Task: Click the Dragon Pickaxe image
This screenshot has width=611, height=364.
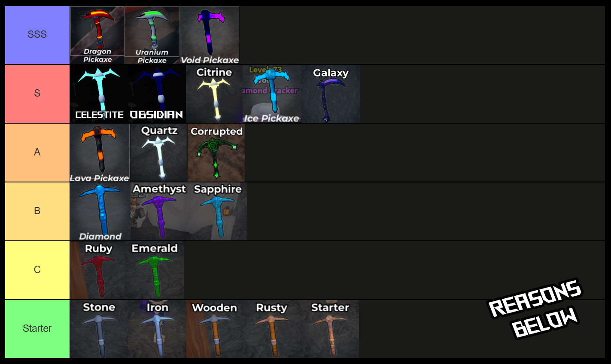Action: [97, 35]
